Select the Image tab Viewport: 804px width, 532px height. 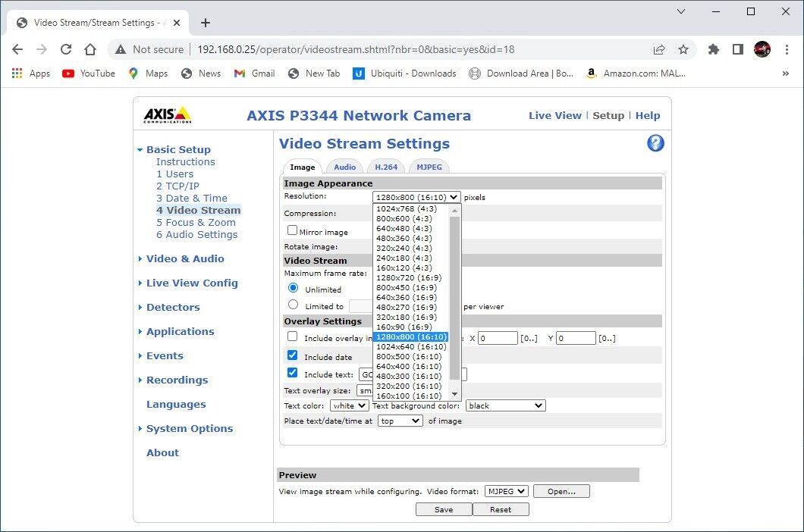click(x=303, y=167)
